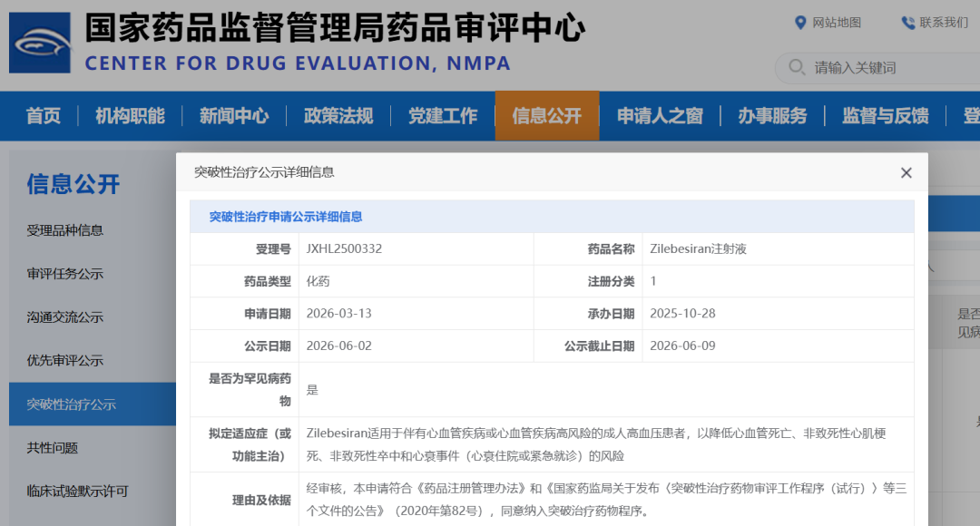Click the 是否为罕见病药物 label
This screenshot has width=980, height=526.
pos(250,390)
